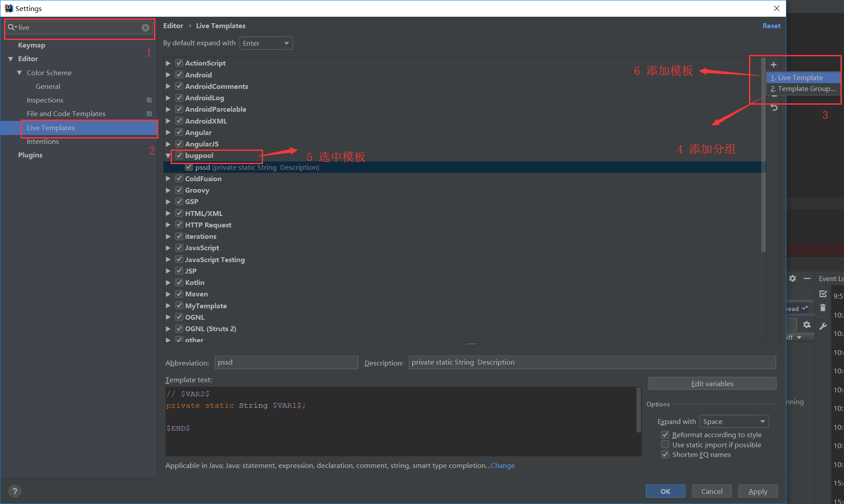Click into the Abbreviation input field

pos(286,362)
